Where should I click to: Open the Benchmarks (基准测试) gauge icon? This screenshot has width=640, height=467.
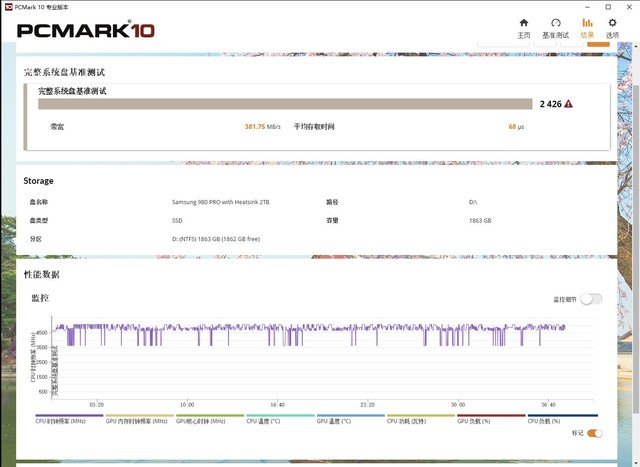556,23
